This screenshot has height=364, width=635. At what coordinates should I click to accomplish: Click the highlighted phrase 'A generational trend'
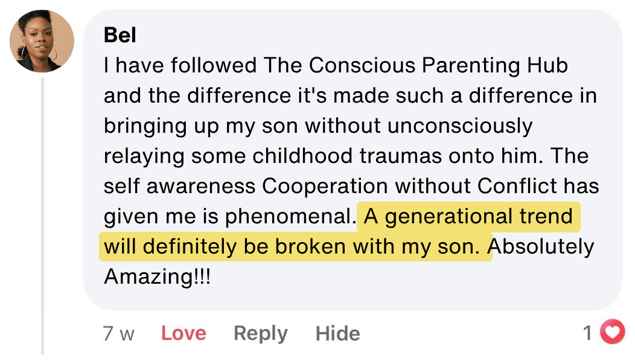click(468, 216)
